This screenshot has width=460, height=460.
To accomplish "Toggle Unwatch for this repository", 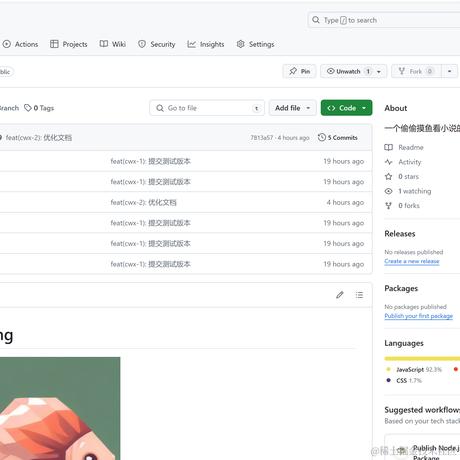I will [347, 71].
